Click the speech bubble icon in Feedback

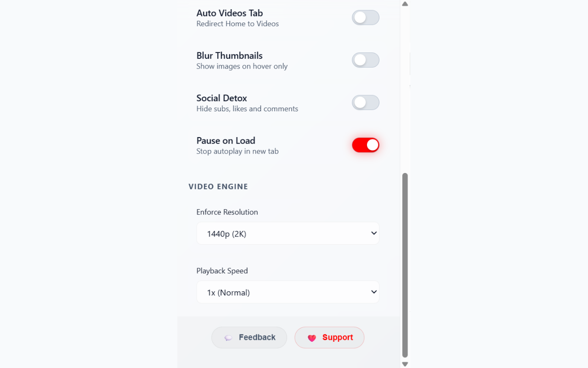pyautogui.click(x=228, y=338)
